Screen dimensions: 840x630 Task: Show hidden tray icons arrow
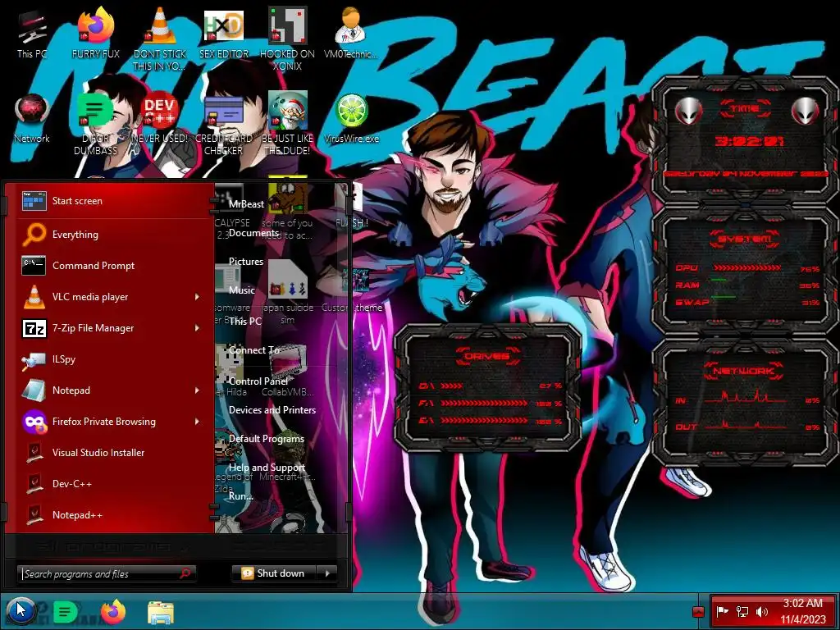[698, 611]
